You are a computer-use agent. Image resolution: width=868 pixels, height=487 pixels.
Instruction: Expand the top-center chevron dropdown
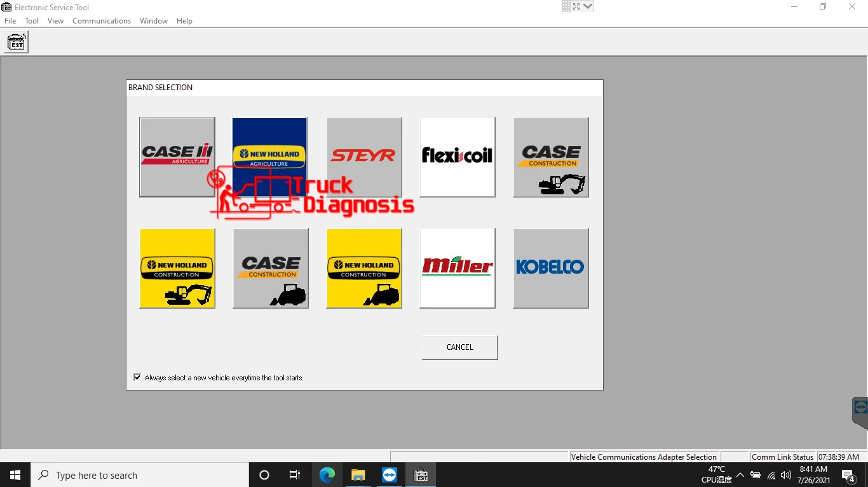(x=588, y=6)
